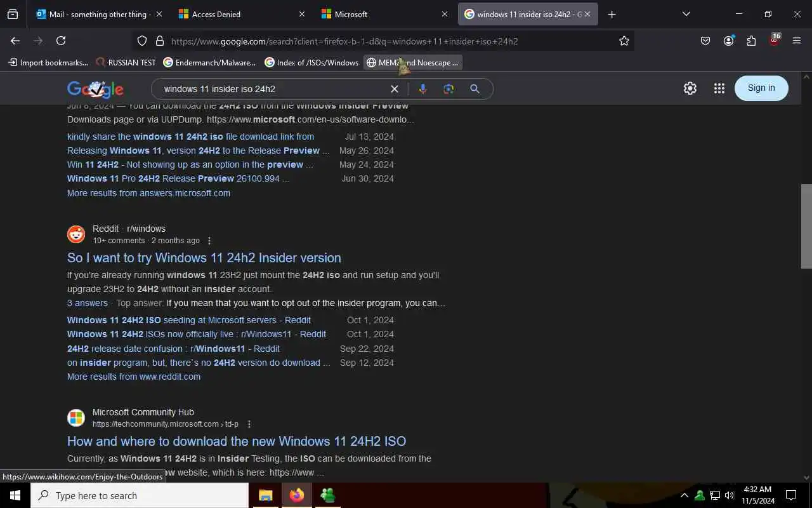812x508 pixels.
Task: Open "So I want to try Windows 11 24h2 Insider version"
Action: click(204, 258)
